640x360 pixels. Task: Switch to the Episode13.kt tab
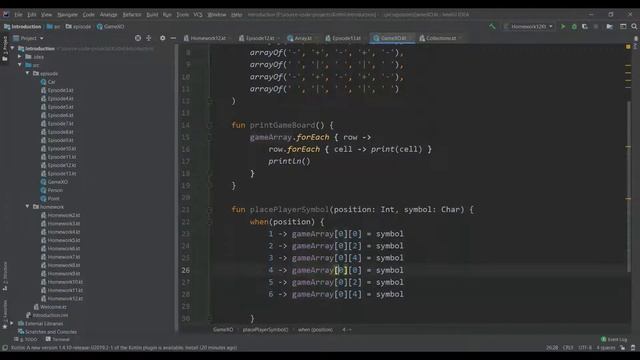(x=346, y=38)
